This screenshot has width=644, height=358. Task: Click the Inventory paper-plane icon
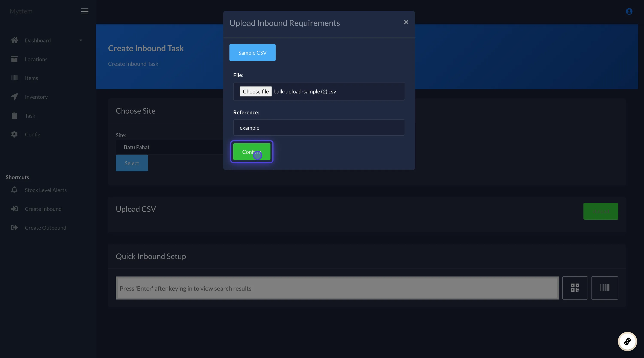[x=14, y=96]
